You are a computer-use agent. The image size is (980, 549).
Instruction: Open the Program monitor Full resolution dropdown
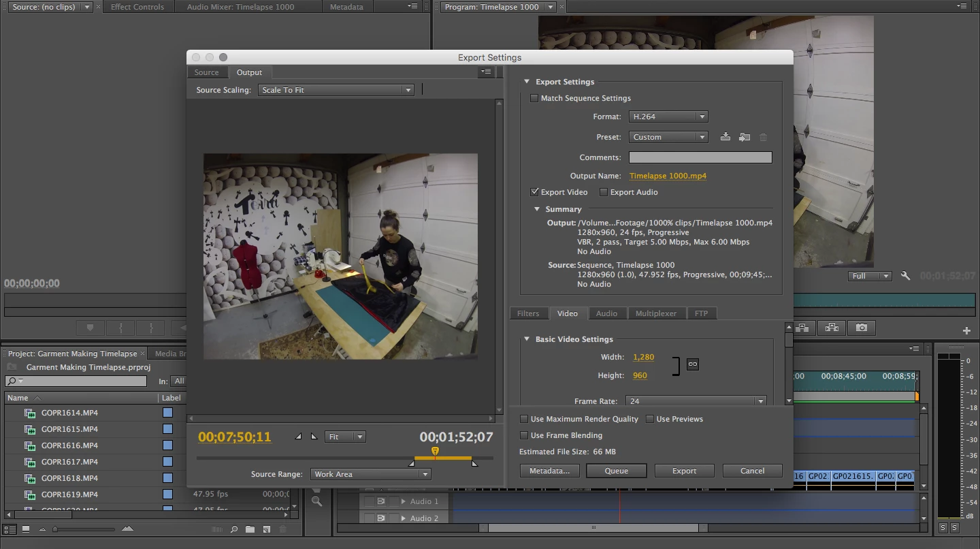pyautogui.click(x=870, y=276)
